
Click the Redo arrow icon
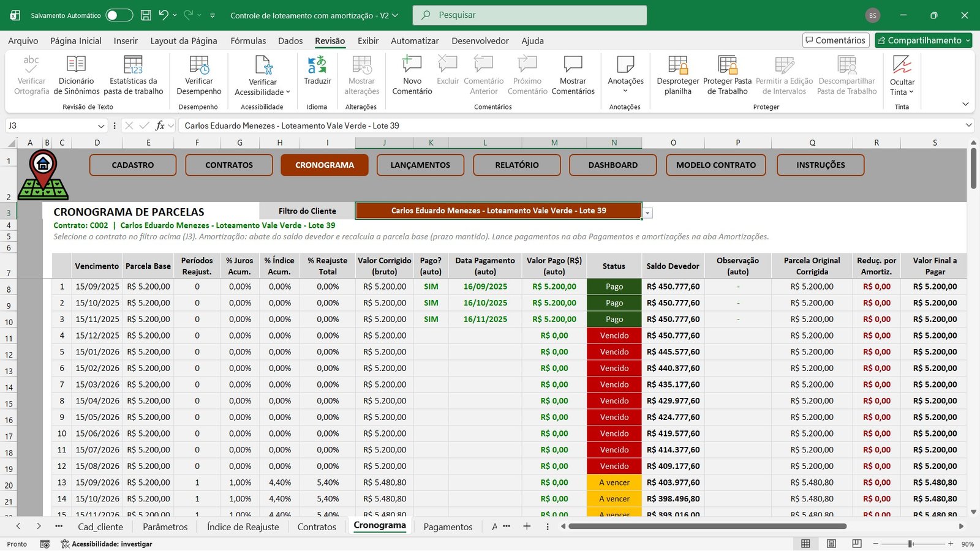188,15
